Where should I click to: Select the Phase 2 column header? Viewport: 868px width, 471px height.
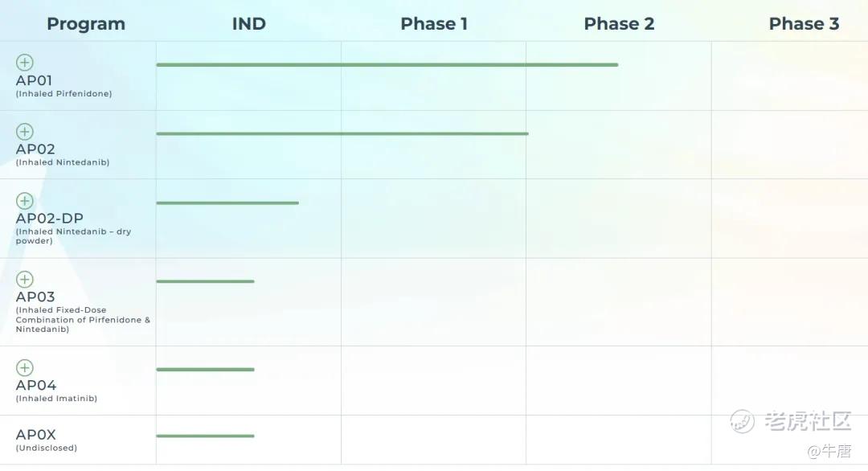[x=619, y=24]
